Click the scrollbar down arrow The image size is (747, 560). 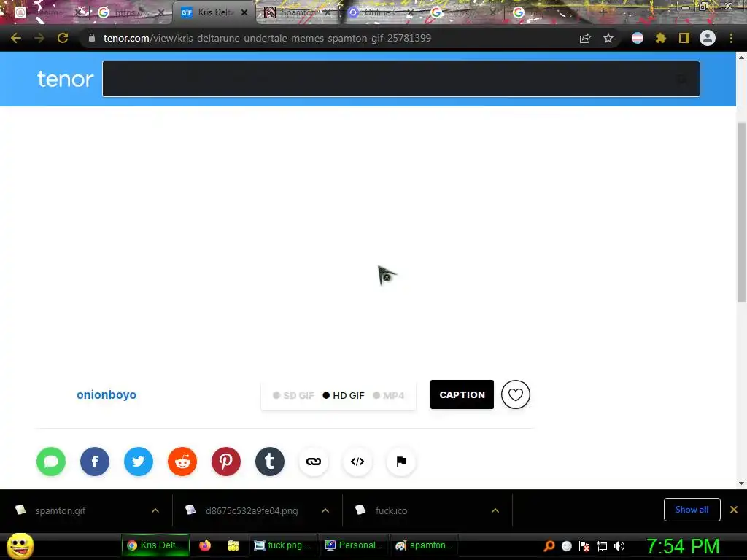click(x=741, y=483)
